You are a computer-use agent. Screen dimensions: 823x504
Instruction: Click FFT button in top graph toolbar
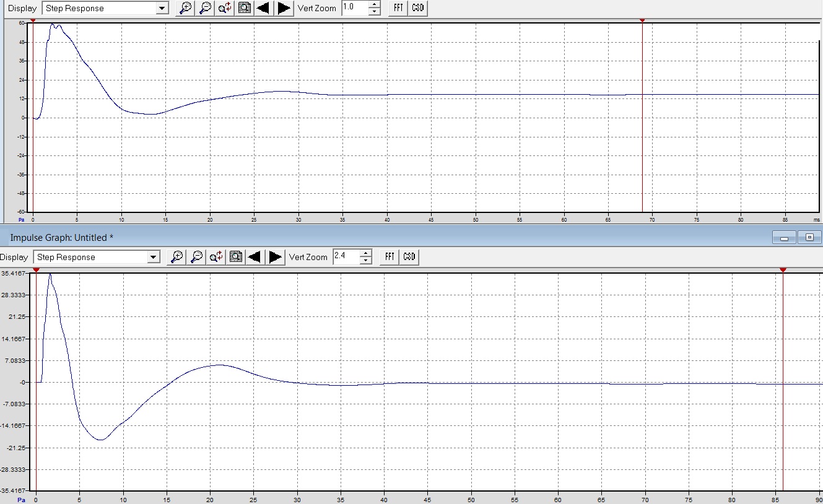(398, 8)
